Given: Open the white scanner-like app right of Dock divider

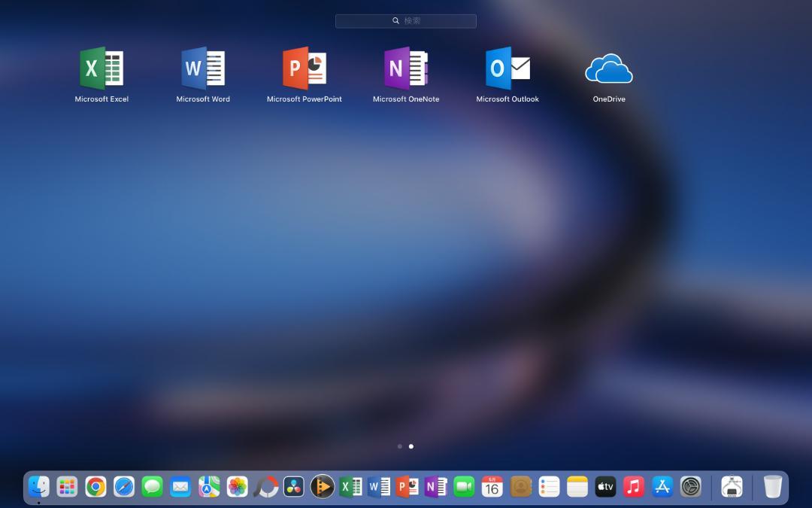Looking at the screenshot, I should click(x=732, y=487).
